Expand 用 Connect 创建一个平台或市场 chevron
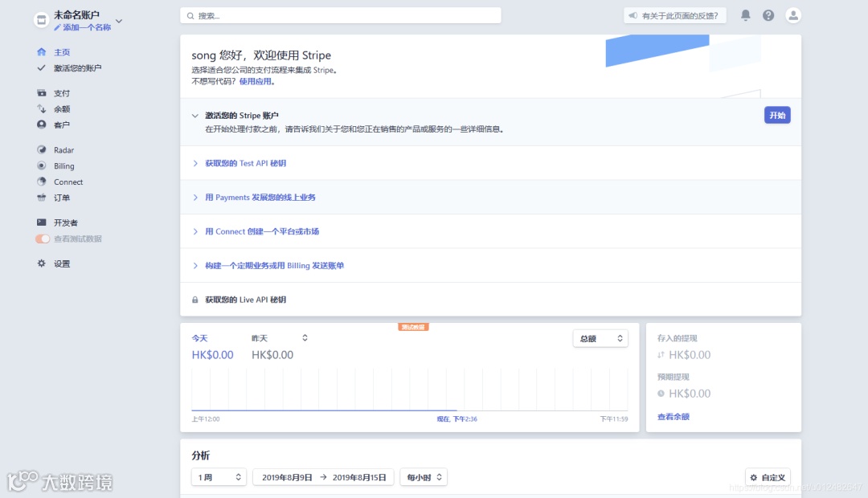Screen dimensions: 868x498 pyautogui.click(x=194, y=232)
